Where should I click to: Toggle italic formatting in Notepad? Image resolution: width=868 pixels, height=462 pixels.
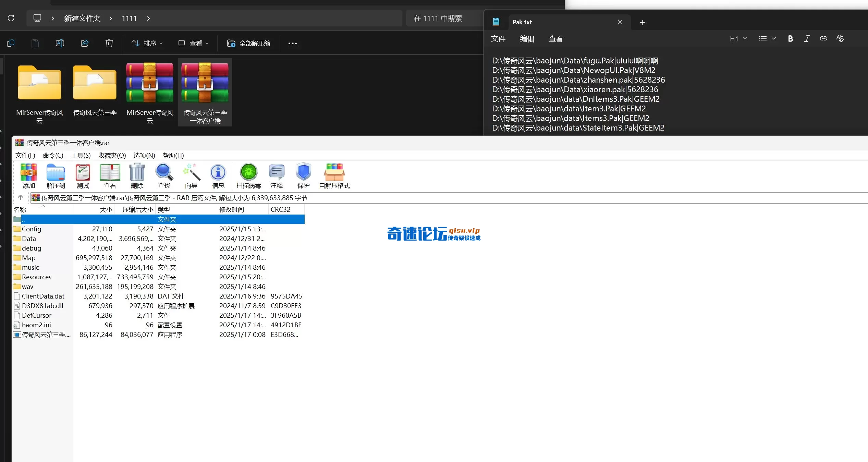click(x=807, y=38)
